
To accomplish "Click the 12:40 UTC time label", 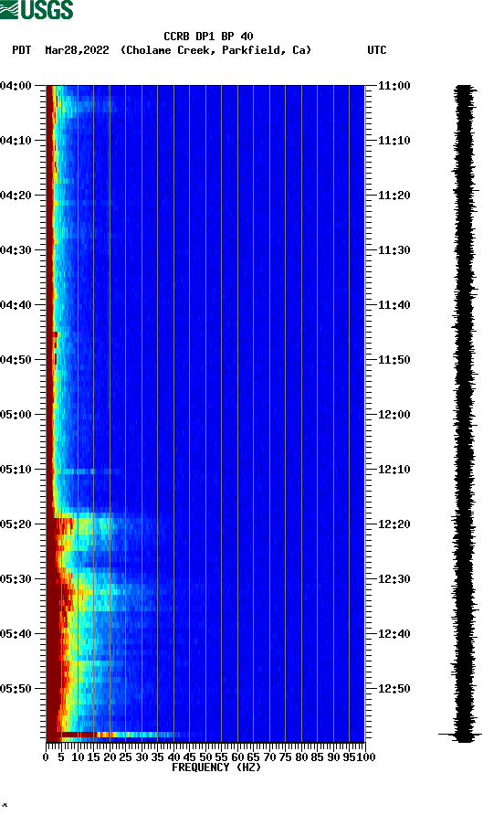I will [x=394, y=633].
